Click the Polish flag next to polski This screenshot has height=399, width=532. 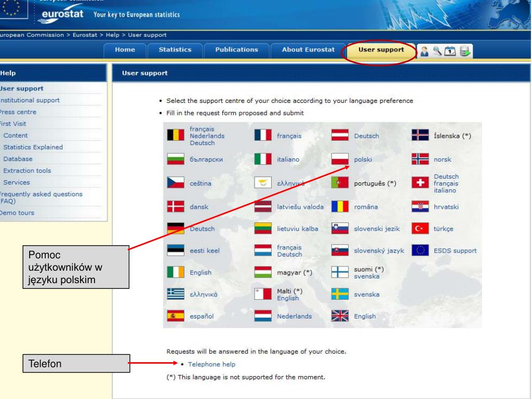[340, 159]
